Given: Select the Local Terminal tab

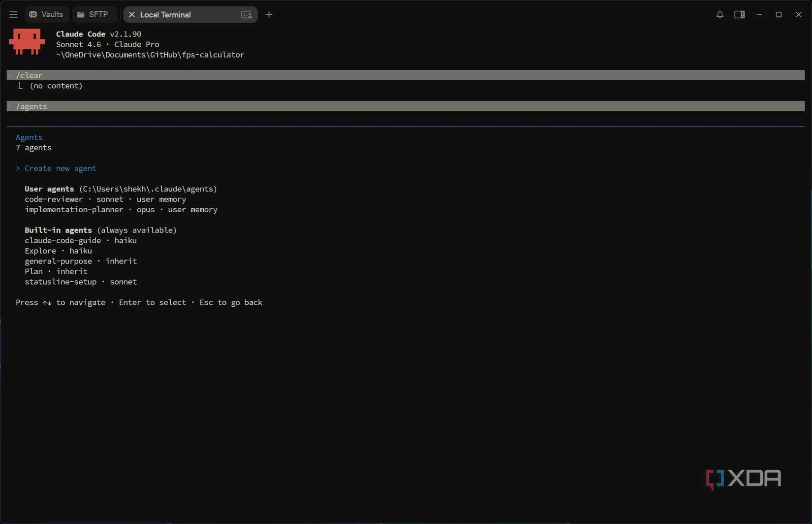Looking at the screenshot, I should [x=190, y=15].
